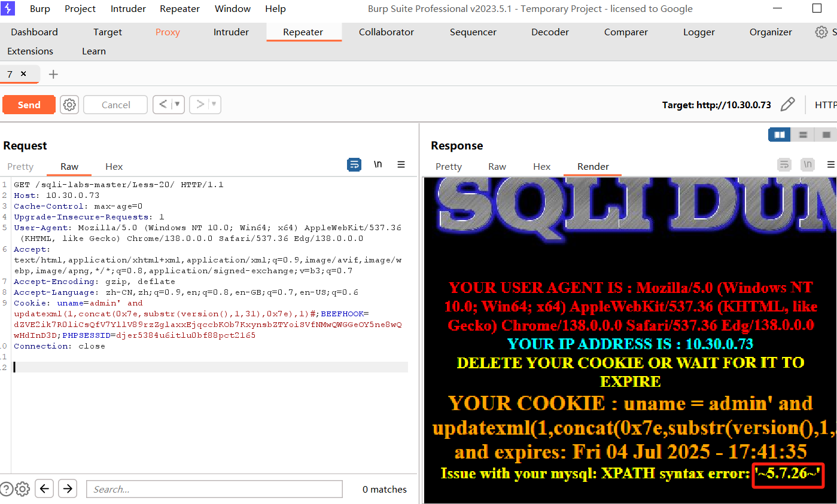Open the Burp menu
This screenshot has width=837, height=504.
tap(40, 9)
